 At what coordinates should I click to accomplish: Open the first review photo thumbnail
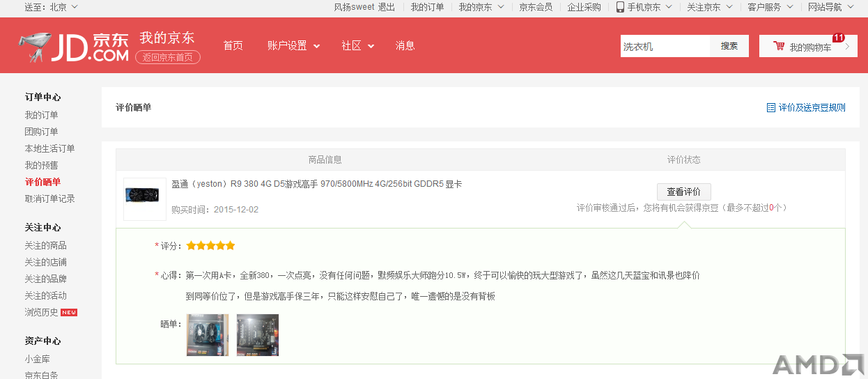pyautogui.click(x=207, y=335)
